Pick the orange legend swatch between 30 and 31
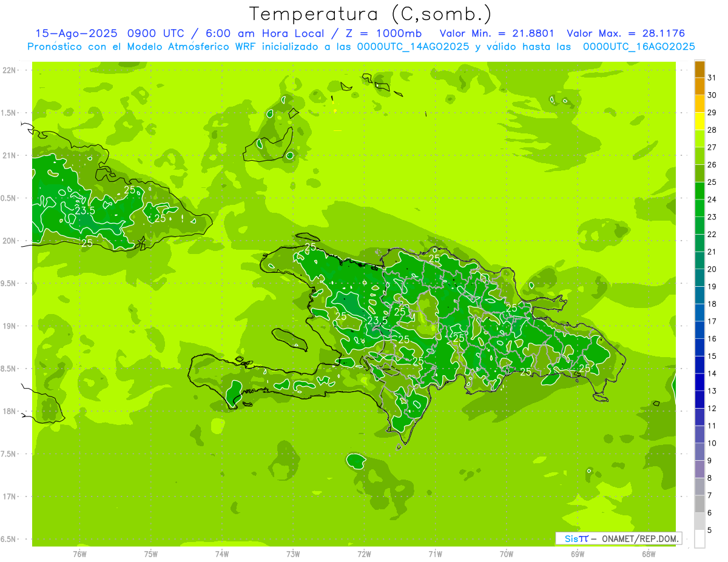 pos(700,86)
